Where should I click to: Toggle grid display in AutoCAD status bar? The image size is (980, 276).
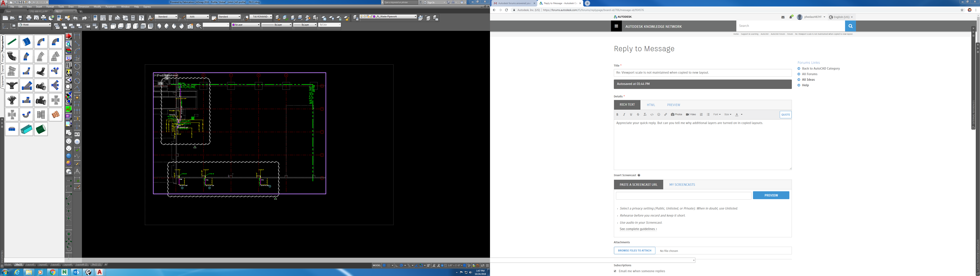(x=384, y=265)
